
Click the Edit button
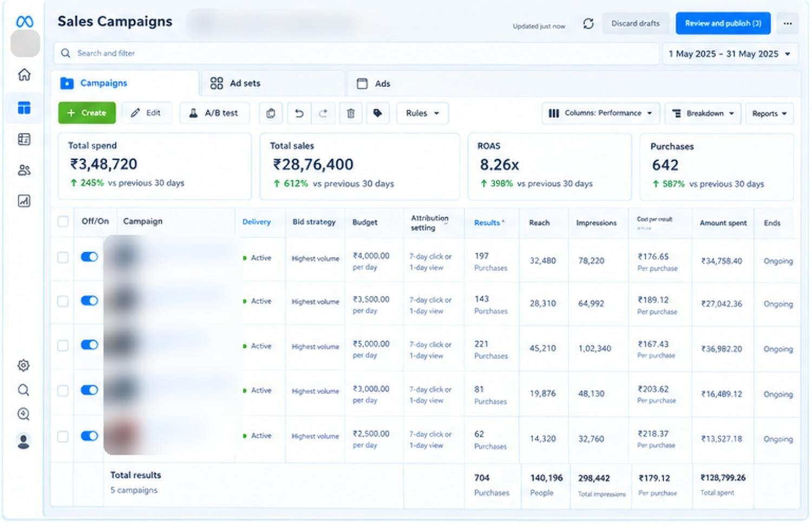[147, 113]
